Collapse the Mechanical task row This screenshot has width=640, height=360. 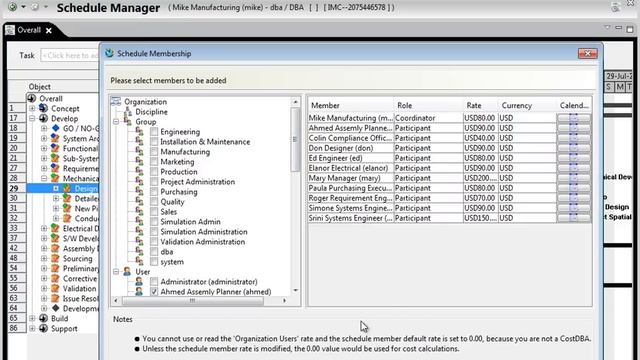coord(44,178)
